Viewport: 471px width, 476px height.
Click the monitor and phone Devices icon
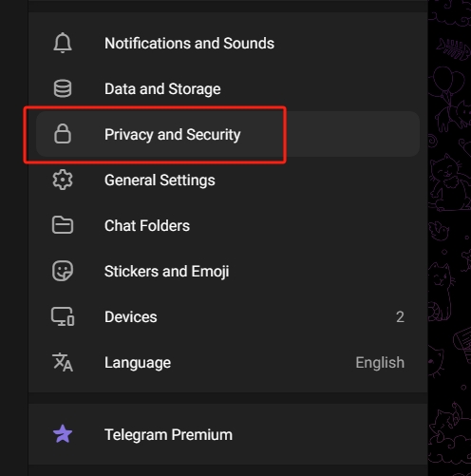point(63,316)
